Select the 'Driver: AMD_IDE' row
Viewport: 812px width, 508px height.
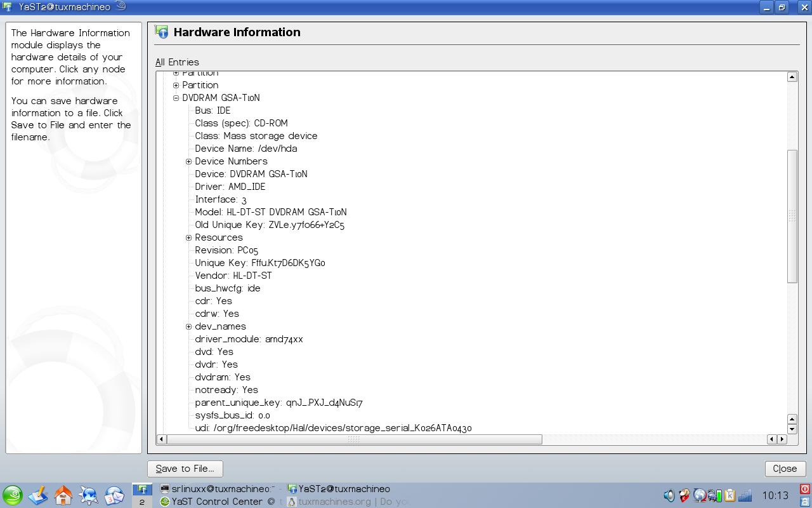click(x=230, y=187)
